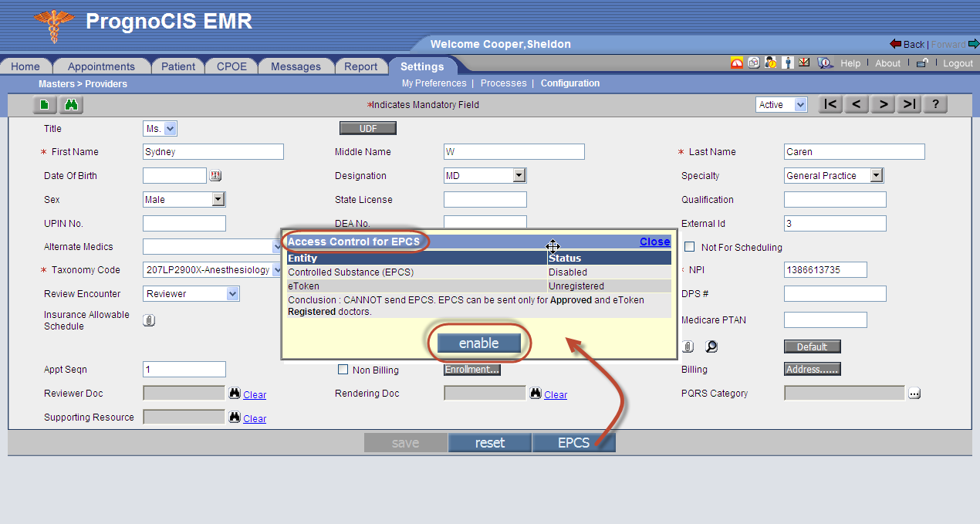Click the person with clock icon

(770, 63)
